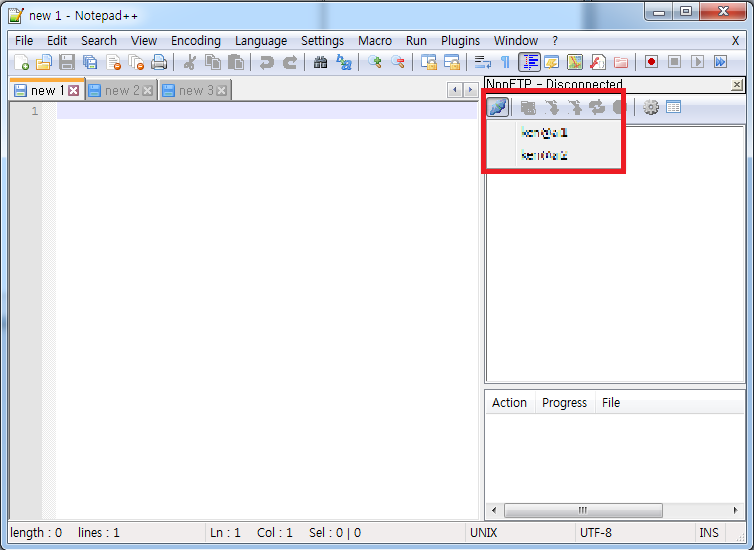Open NppFTP Settings gear icon
Viewport: 754px width, 550px height.
(651, 107)
